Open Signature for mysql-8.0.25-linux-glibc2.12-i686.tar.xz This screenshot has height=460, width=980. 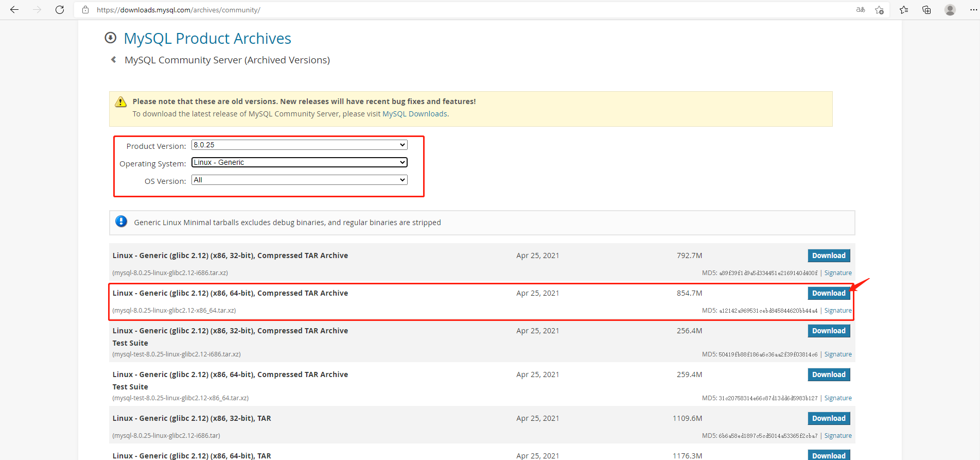point(838,273)
